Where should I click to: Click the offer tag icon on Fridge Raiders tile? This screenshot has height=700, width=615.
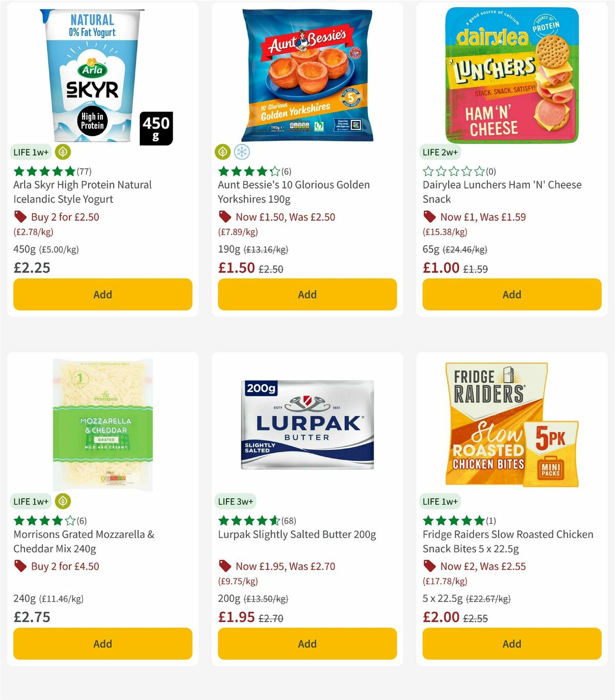[429, 566]
